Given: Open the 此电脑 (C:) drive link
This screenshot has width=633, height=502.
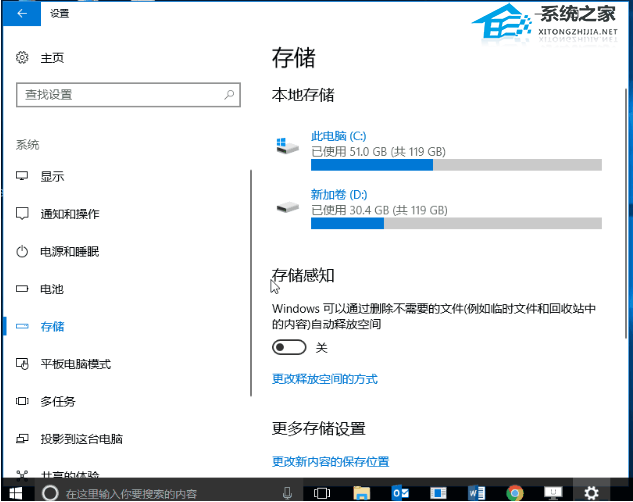Looking at the screenshot, I should pos(338,136).
